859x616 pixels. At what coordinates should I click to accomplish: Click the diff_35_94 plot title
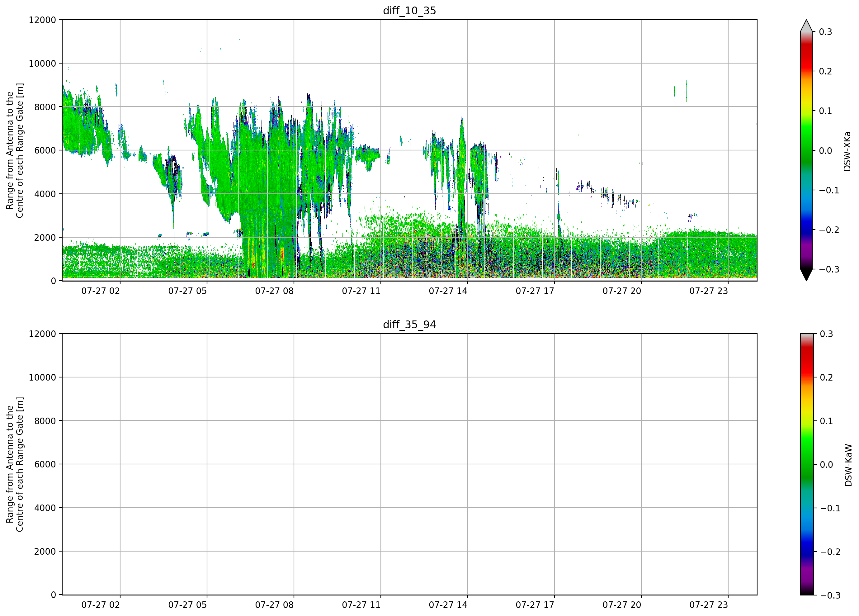409,325
